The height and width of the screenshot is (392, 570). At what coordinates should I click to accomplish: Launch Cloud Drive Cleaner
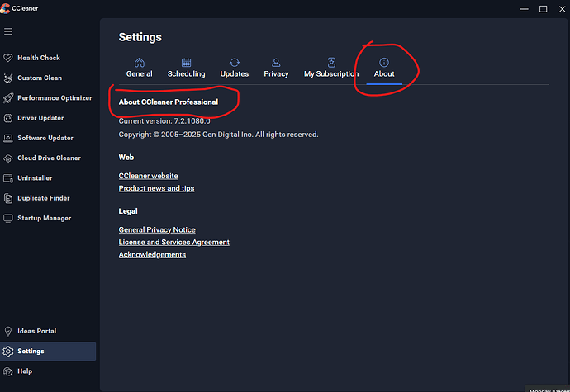coord(49,158)
